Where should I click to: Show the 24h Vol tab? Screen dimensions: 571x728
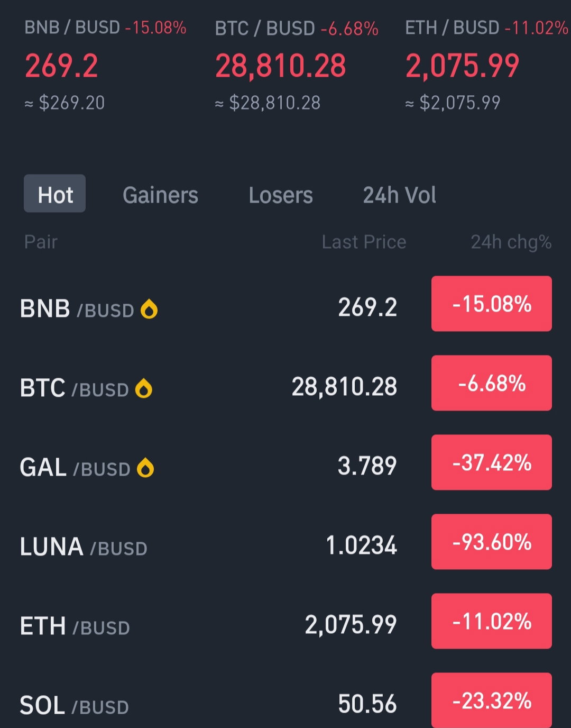[399, 195]
